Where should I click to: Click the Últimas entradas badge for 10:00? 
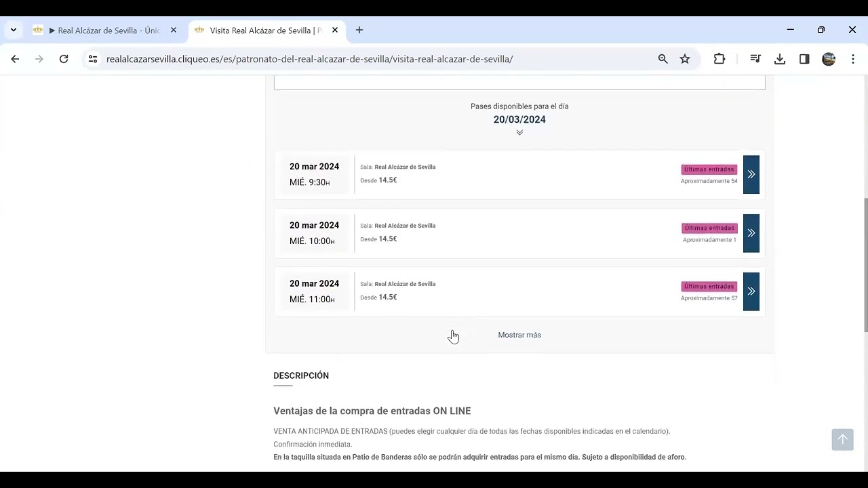point(709,228)
